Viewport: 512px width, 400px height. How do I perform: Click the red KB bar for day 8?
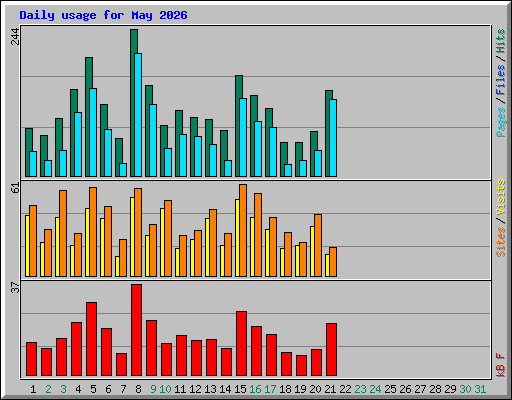[x=136, y=330]
